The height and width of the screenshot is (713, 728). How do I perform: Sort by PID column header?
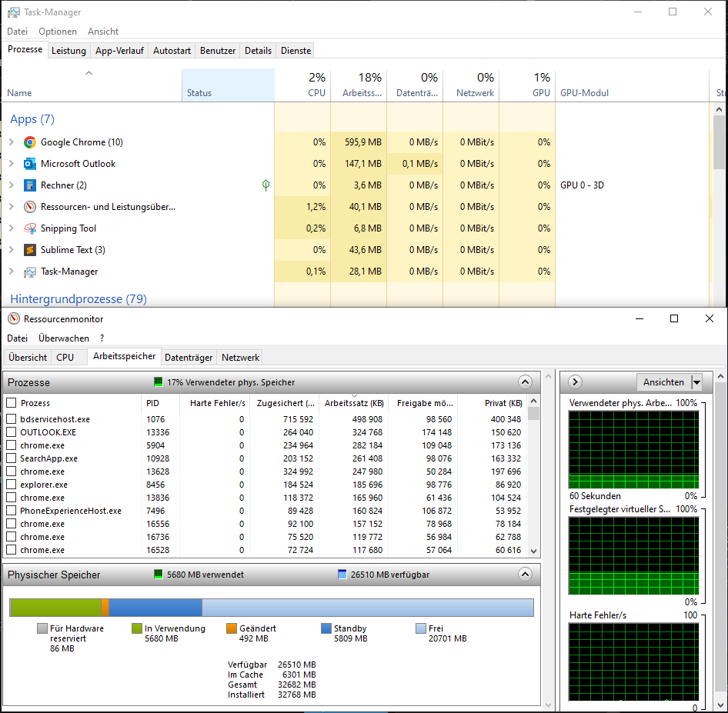pos(160,403)
